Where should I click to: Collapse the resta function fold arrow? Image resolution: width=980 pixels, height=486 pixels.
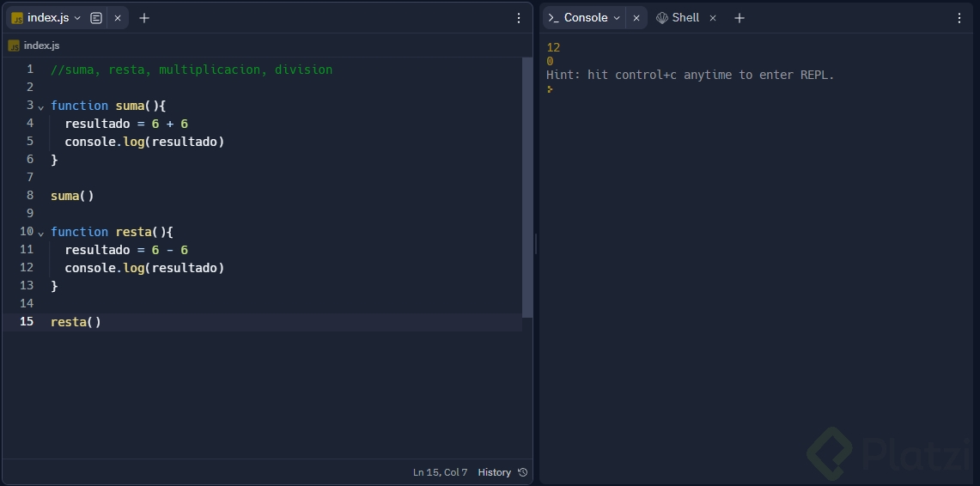tap(41, 234)
